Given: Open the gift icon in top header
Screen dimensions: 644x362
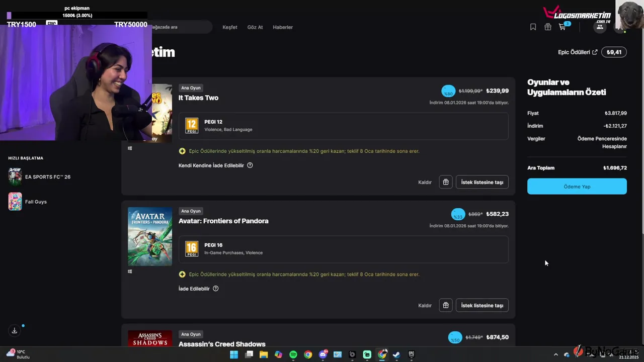Looking at the screenshot, I should (547, 27).
